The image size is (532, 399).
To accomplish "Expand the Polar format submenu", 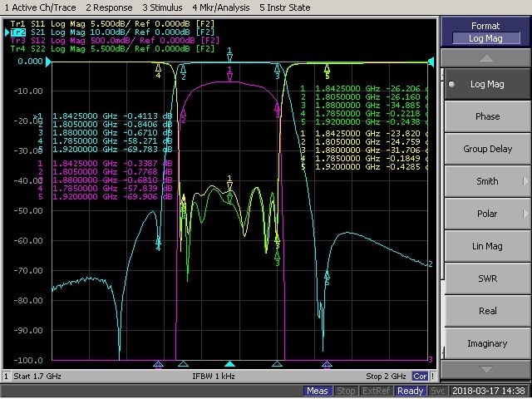I will pos(486,214).
